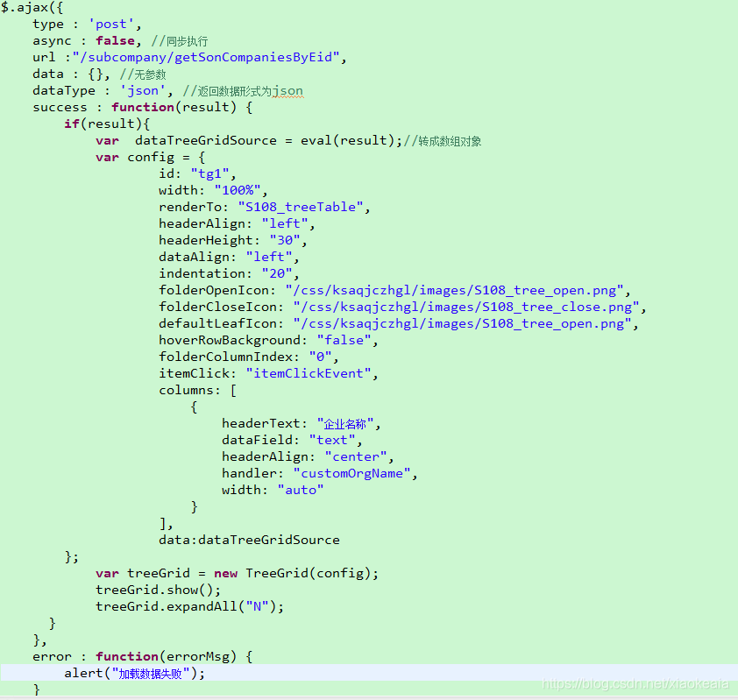Click the '//同步执行' comment

(180, 41)
